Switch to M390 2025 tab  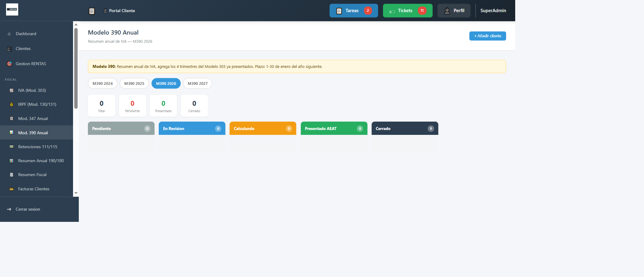134,83
